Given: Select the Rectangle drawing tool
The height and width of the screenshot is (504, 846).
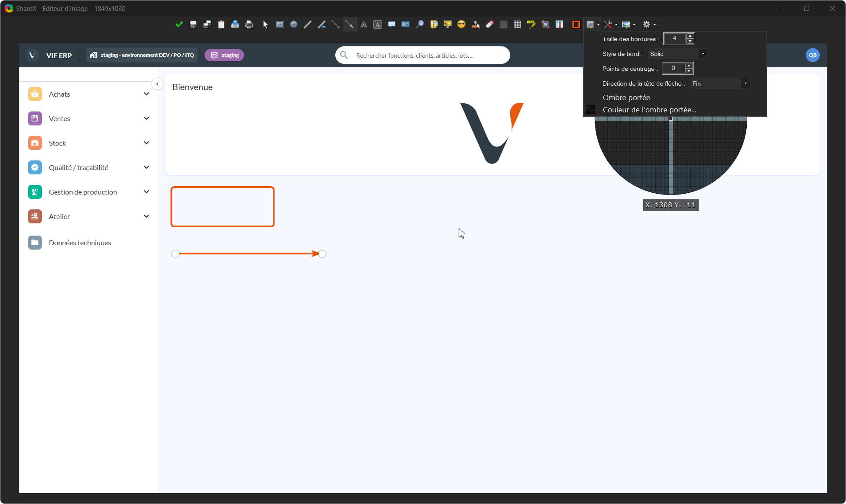Looking at the screenshot, I should coord(280,24).
